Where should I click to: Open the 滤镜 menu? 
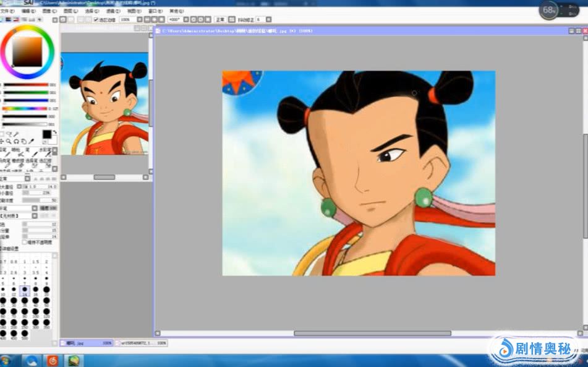point(111,11)
